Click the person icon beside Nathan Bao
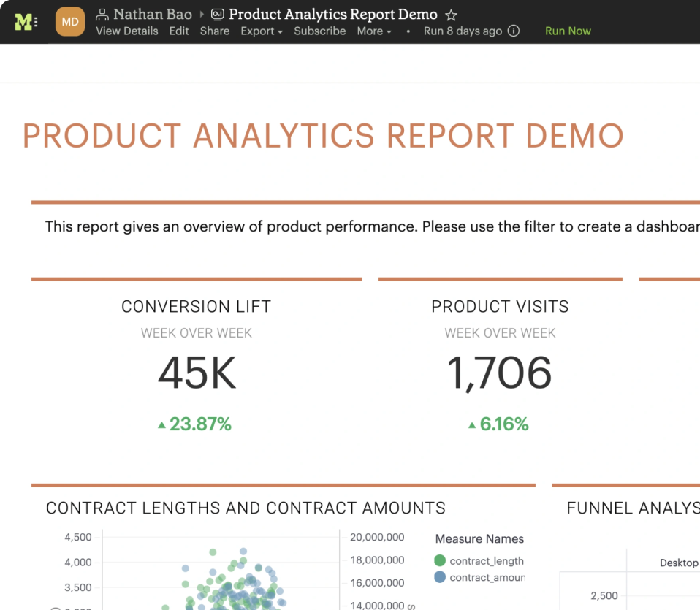This screenshot has width=700, height=610. pyautogui.click(x=102, y=14)
